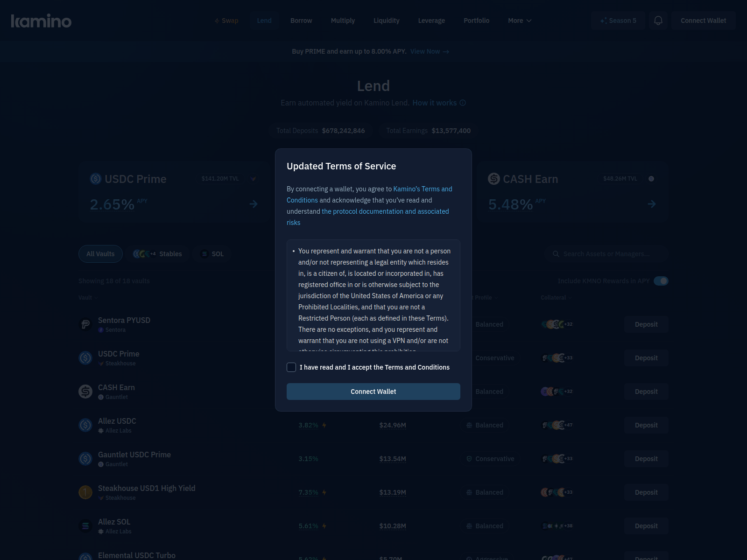The width and height of the screenshot is (747, 560).
Task: Expand the More dropdown menu
Action: click(520, 21)
